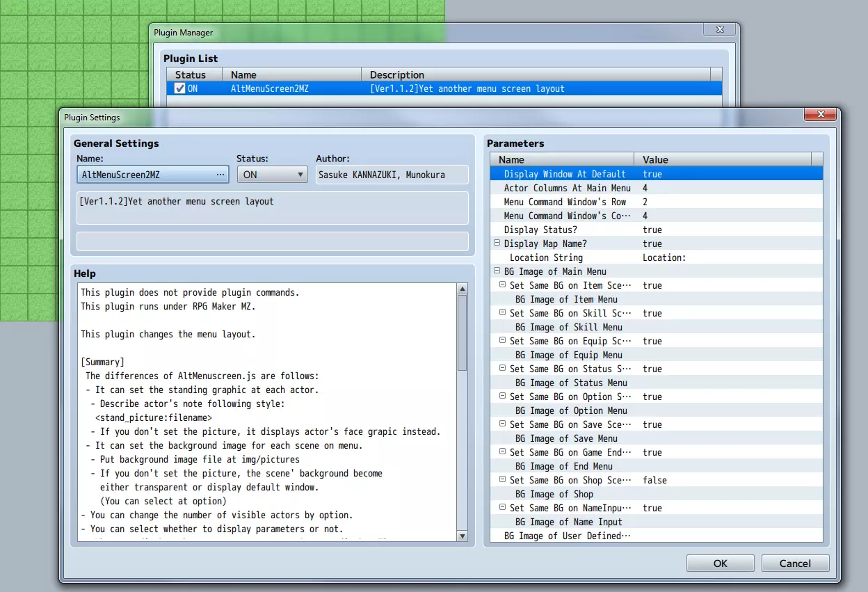The width and height of the screenshot is (868, 592).
Task: Open the Status ON dropdown
Action: 272,175
